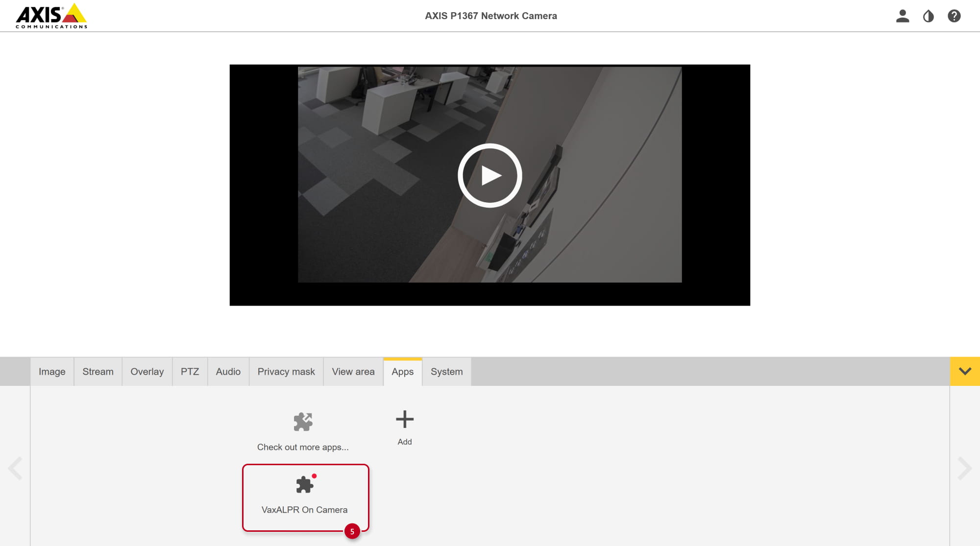Click the AXIS Communications logo
Viewport: 980px width, 546px height.
(51, 16)
